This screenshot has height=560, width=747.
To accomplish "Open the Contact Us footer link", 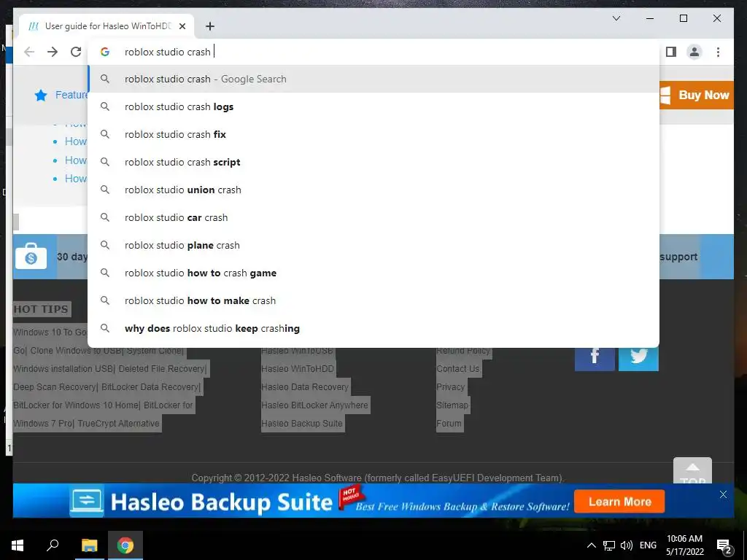I will (458, 368).
